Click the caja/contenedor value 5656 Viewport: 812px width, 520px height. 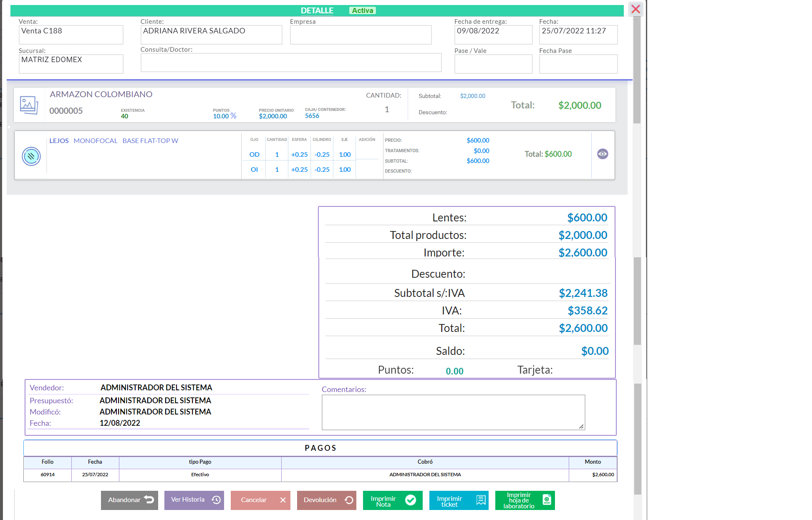312,116
